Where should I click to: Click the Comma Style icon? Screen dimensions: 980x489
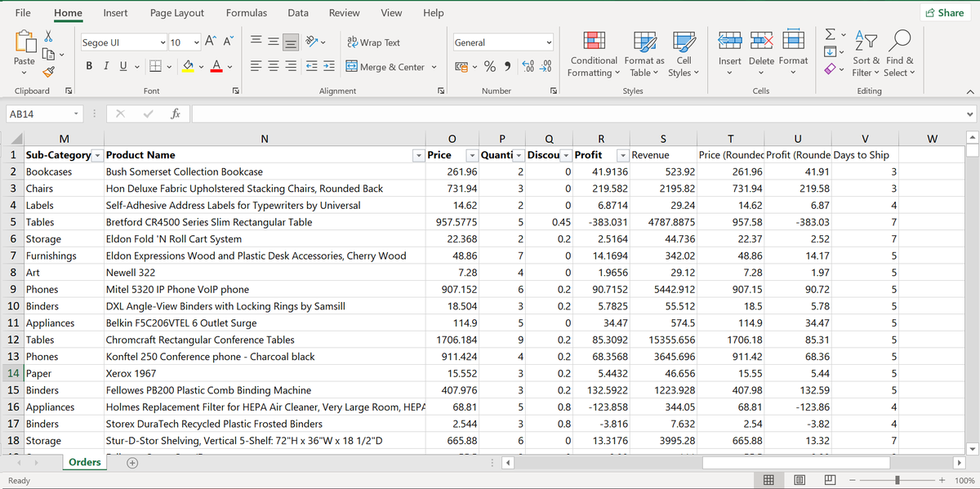(508, 67)
